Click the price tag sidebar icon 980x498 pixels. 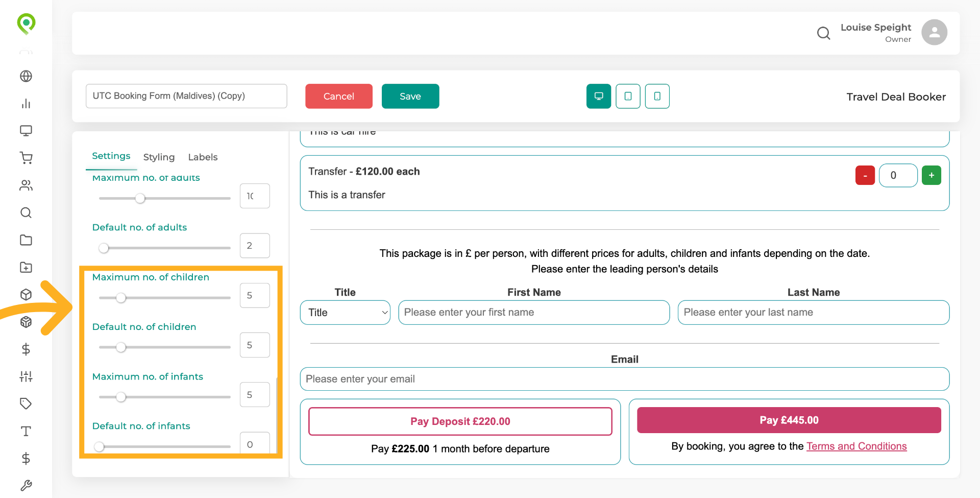(26, 404)
